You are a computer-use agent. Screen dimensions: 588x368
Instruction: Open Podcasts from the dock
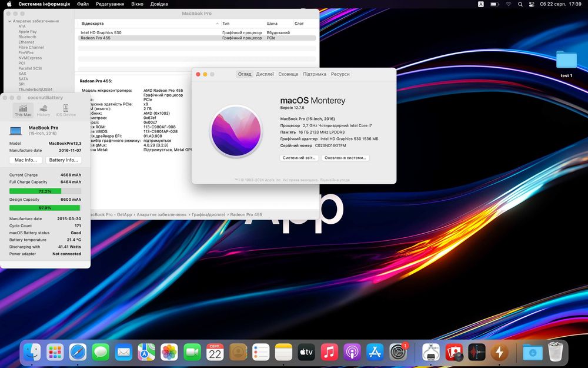(352, 352)
